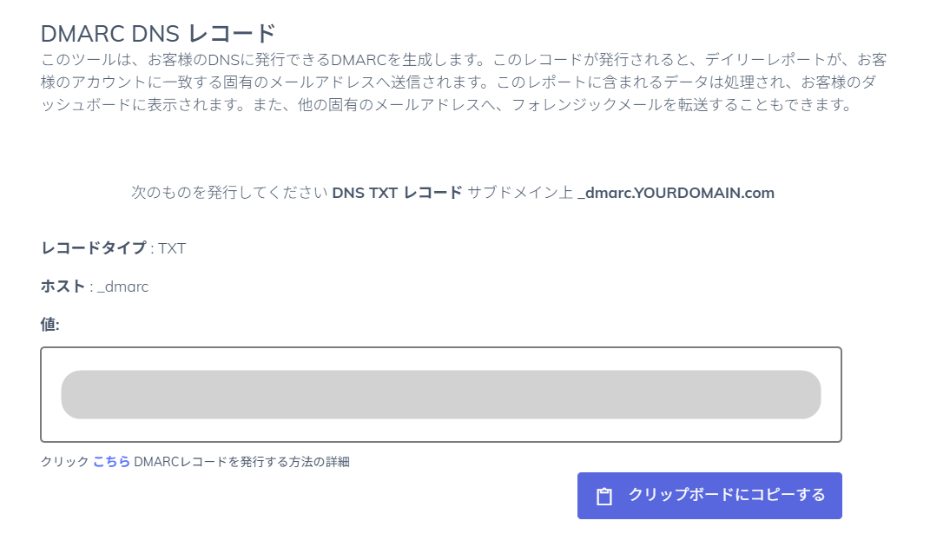Click the DMARC DNS レコード heading
This screenshot has width=930, height=560.
tap(158, 34)
